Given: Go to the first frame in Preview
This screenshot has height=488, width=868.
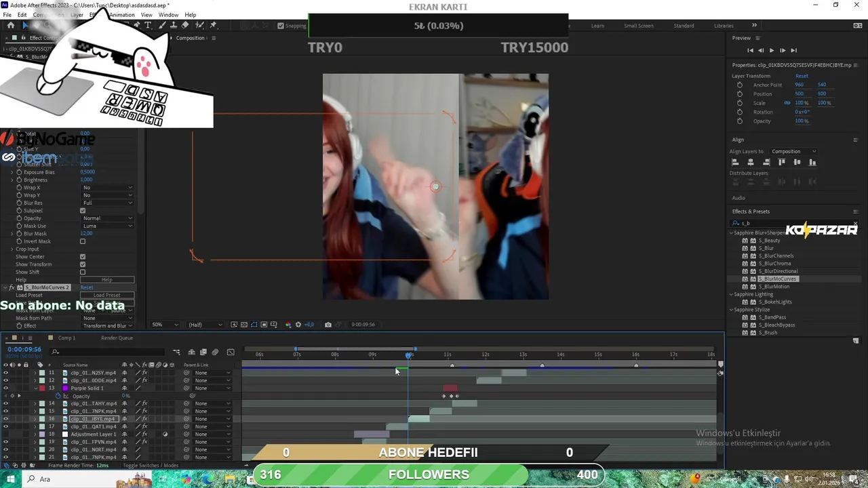Looking at the screenshot, I should point(750,50).
